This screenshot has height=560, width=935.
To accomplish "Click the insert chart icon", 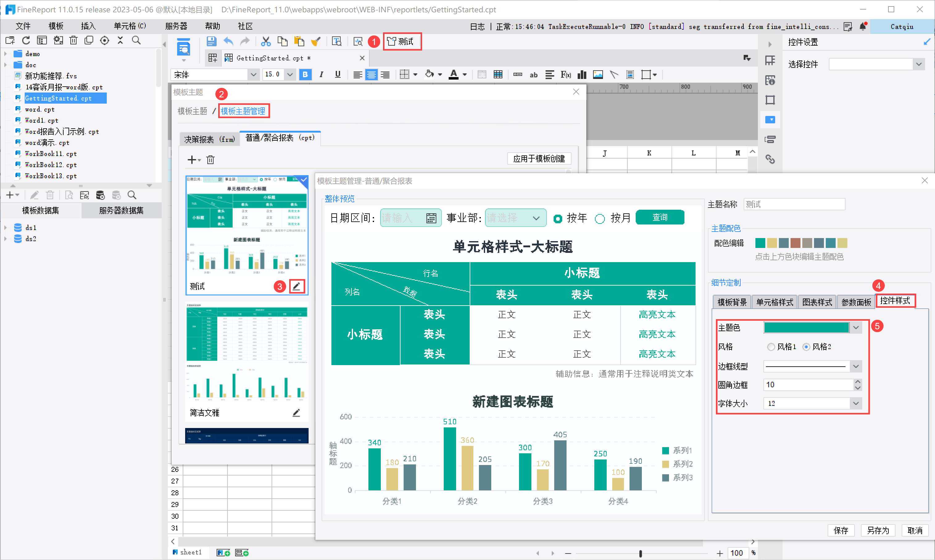I will [582, 75].
